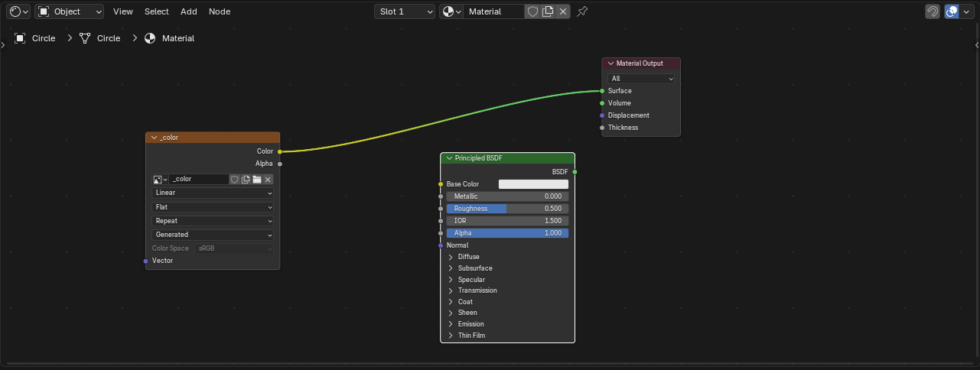Image resolution: width=980 pixels, height=370 pixels.
Task: Click the Base Color swatch
Action: pyautogui.click(x=533, y=184)
